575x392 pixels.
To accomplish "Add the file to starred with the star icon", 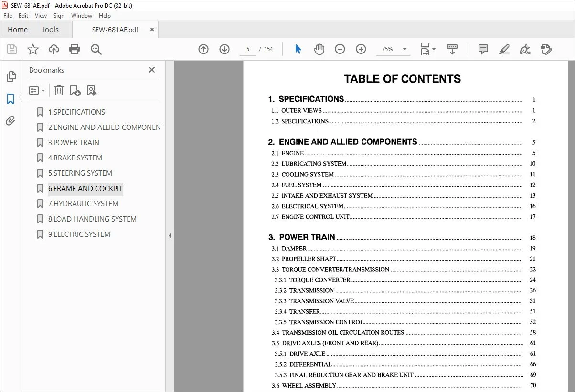I will pos(33,49).
